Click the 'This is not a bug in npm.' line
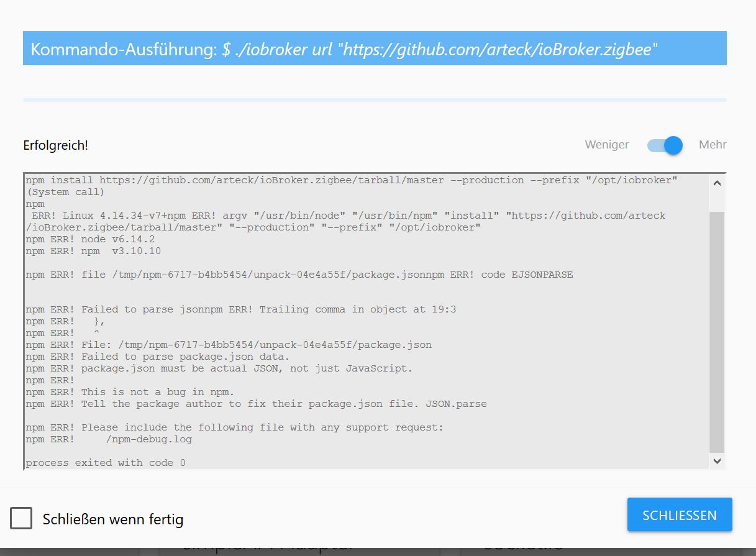756x556 pixels. (130, 392)
